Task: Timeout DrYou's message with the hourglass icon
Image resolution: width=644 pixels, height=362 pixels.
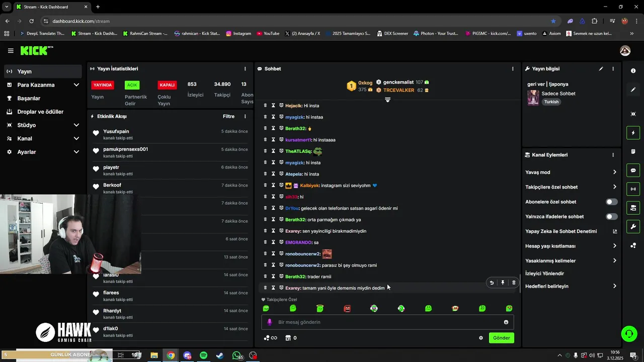Action: [x=273, y=208]
